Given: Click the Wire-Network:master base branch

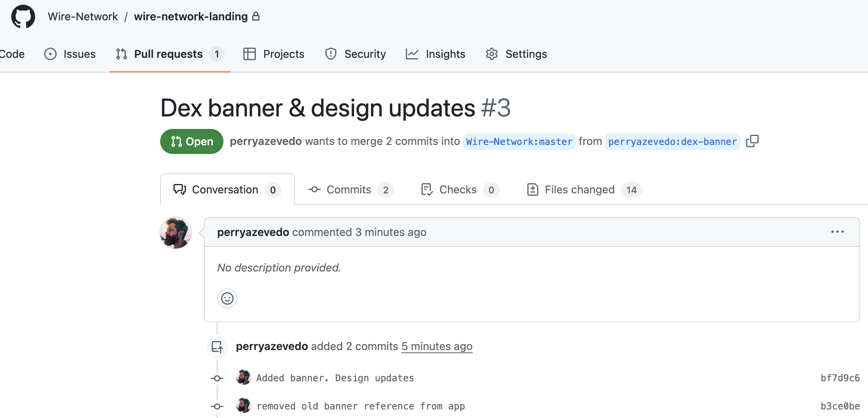Looking at the screenshot, I should click(x=519, y=141).
